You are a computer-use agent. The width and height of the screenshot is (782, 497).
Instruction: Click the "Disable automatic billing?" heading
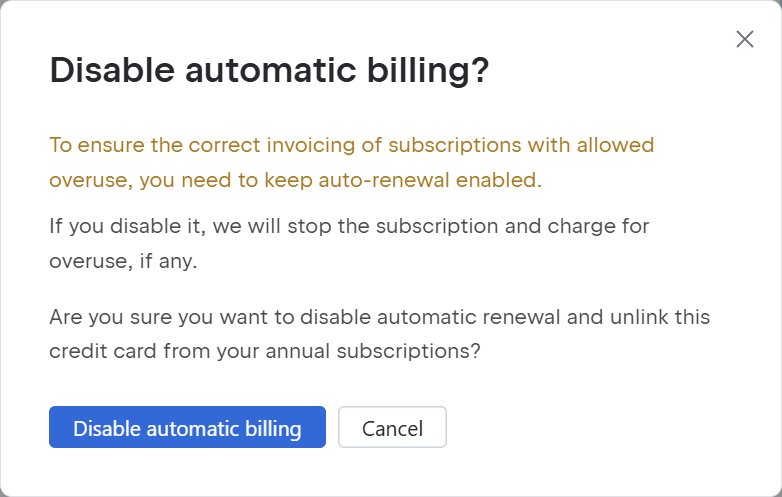pyautogui.click(x=269, y=72)
